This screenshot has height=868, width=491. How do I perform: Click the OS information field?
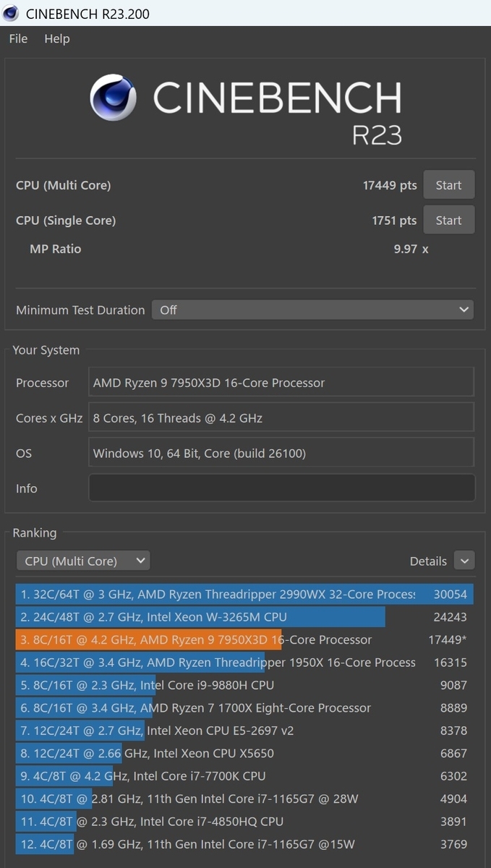click(x=282, y=454)
